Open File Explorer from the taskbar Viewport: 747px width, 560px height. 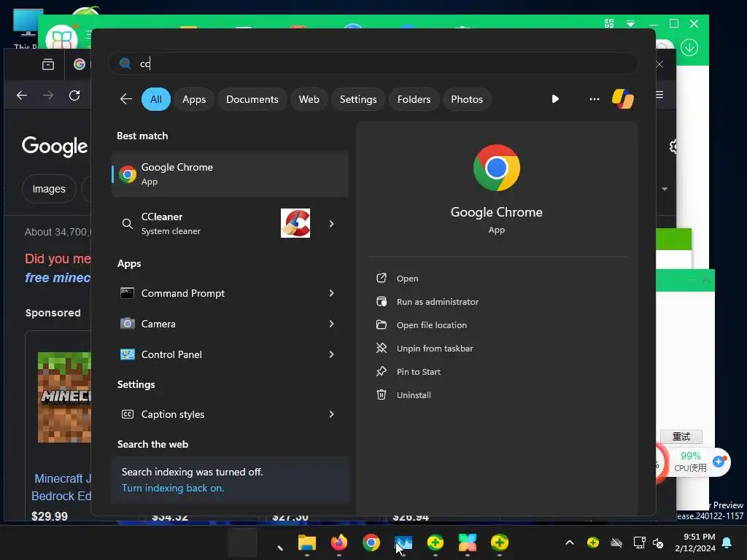[307, 542]
